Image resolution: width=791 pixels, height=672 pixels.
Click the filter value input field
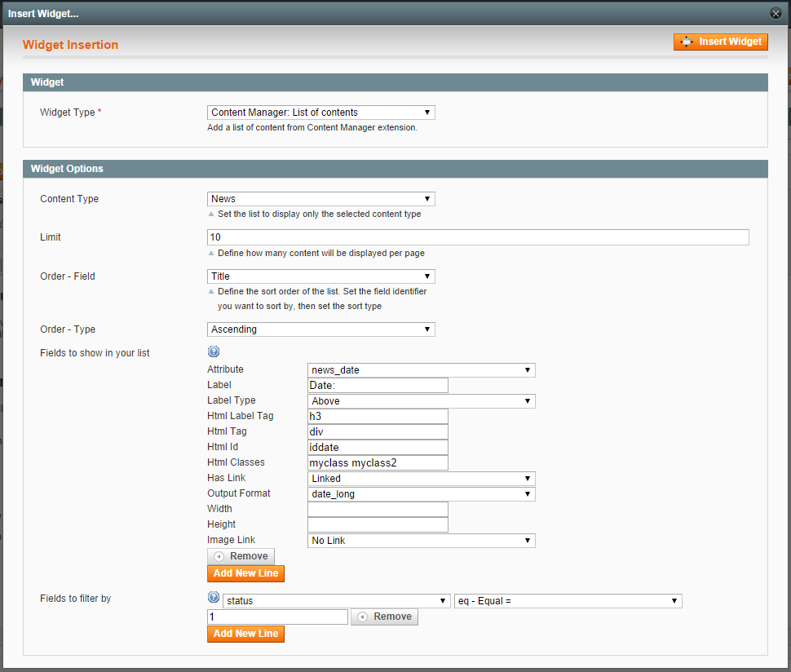[x=277, y=617]
